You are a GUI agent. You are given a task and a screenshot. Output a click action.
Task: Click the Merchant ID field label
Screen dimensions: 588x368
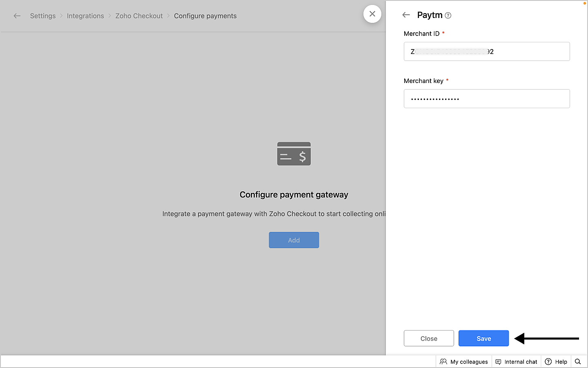[422, 34]
